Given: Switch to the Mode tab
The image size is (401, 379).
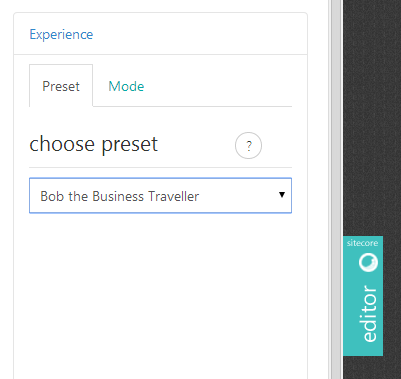Looking at the screenshot, I should pos(126,86).
